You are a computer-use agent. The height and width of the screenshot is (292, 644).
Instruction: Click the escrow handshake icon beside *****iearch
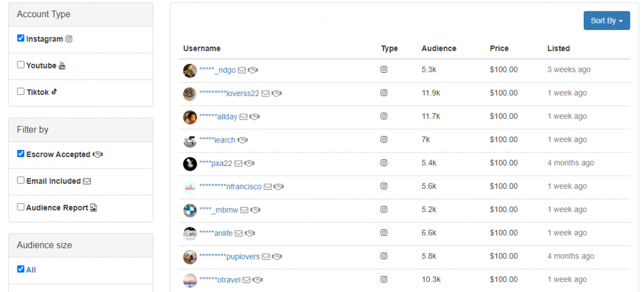pyautogui.click(x=243, y=140)
